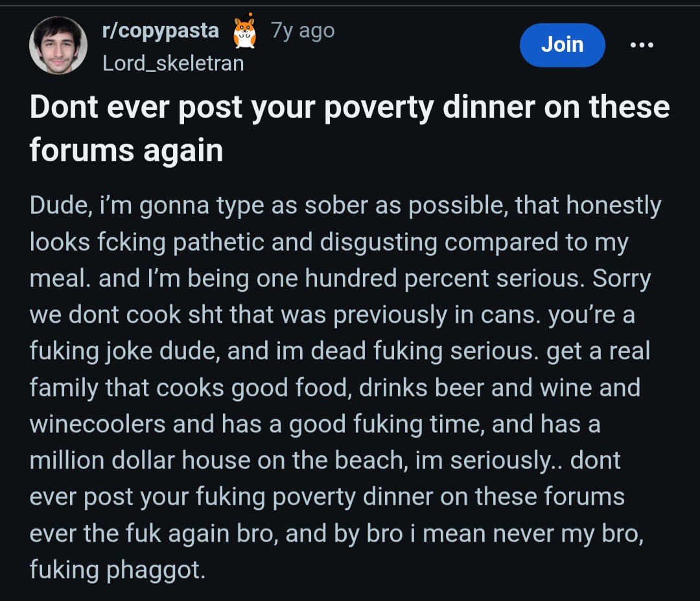Open the three-dot post options menu
The height and width of the screenshot is (601, 700).
click(x=642, y=45)
